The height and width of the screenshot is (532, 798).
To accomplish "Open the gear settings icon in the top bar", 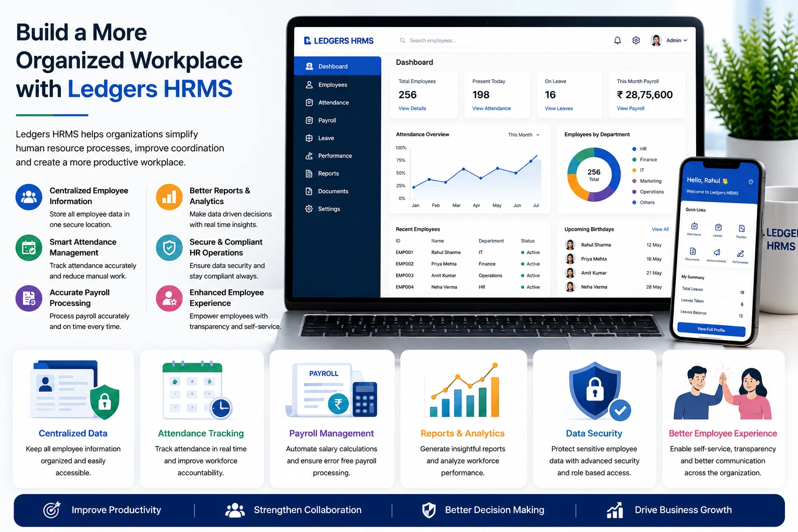I will pyautogui.click(x=636, y=41).
